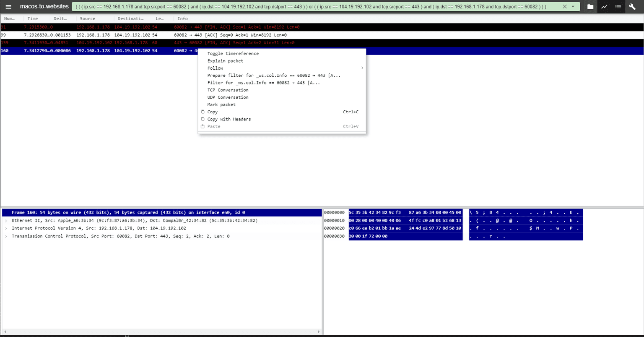
Task: Click the delta value 0.000086 in packet 160
Action: coord(61,51)
